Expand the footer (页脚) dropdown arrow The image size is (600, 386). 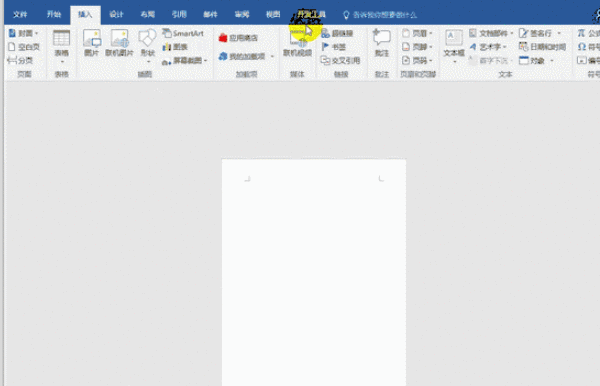click(x=430, y=47)
